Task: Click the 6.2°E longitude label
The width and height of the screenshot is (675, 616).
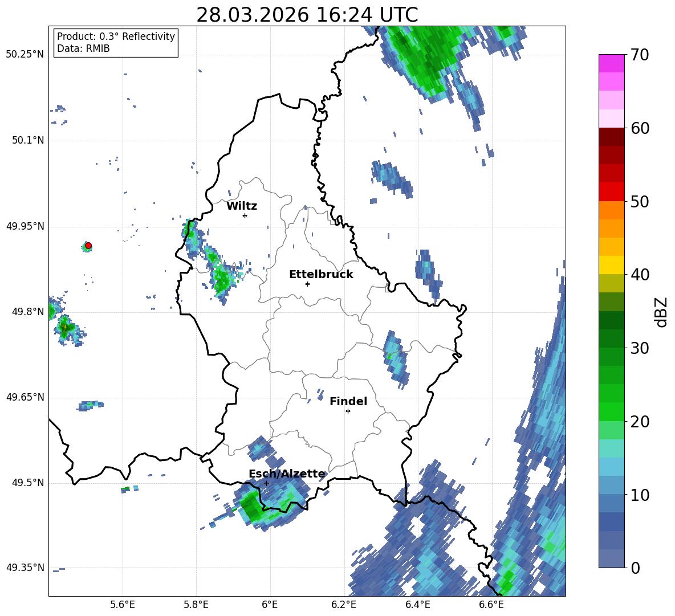Action: [x=344, y=605]
